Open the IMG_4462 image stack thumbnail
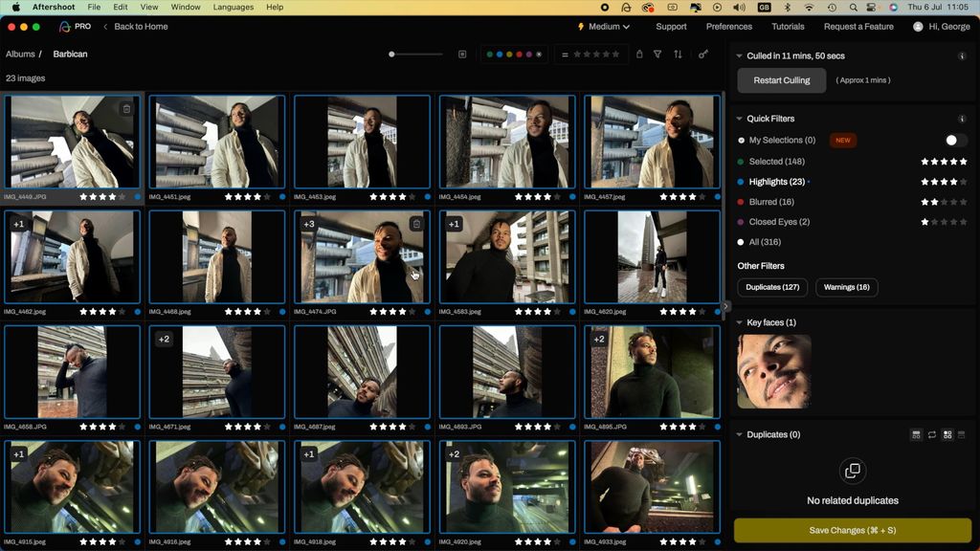This screenshot has width=980, height=551. [72, 256]
